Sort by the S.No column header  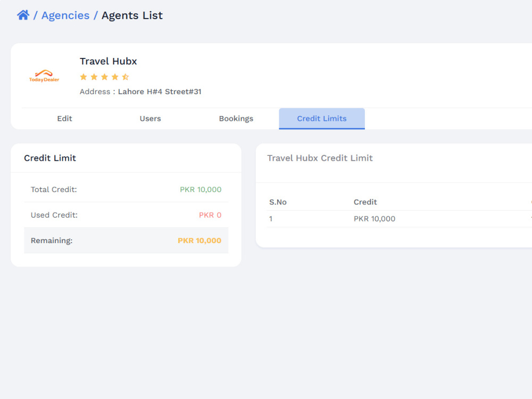click(278, 202)
